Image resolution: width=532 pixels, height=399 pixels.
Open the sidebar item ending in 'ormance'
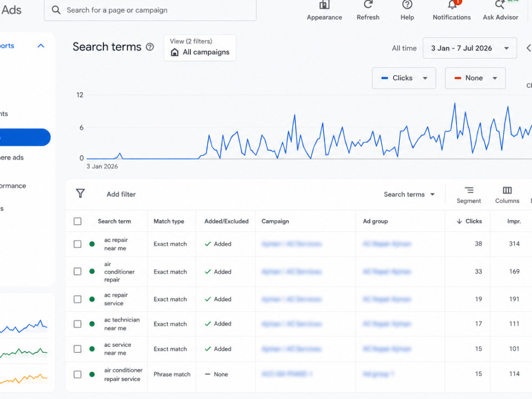tap(13, 186)
